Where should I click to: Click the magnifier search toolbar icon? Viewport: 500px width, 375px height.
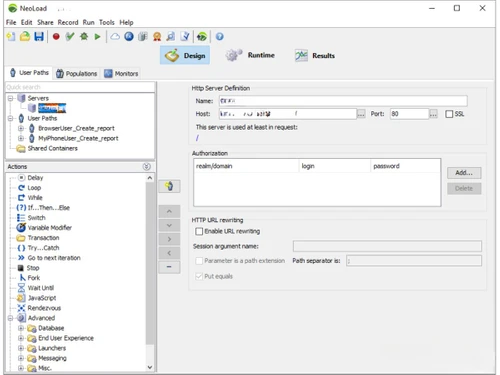tap(171, 37)
